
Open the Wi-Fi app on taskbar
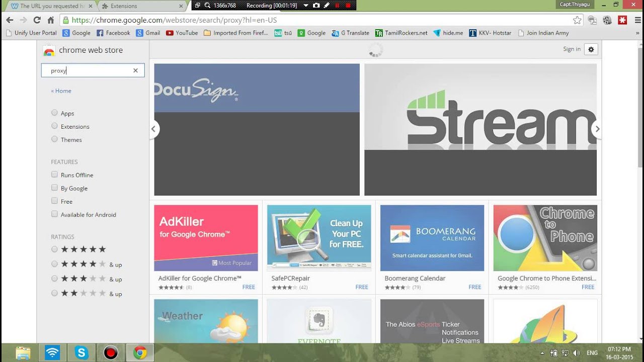(52, 353)
